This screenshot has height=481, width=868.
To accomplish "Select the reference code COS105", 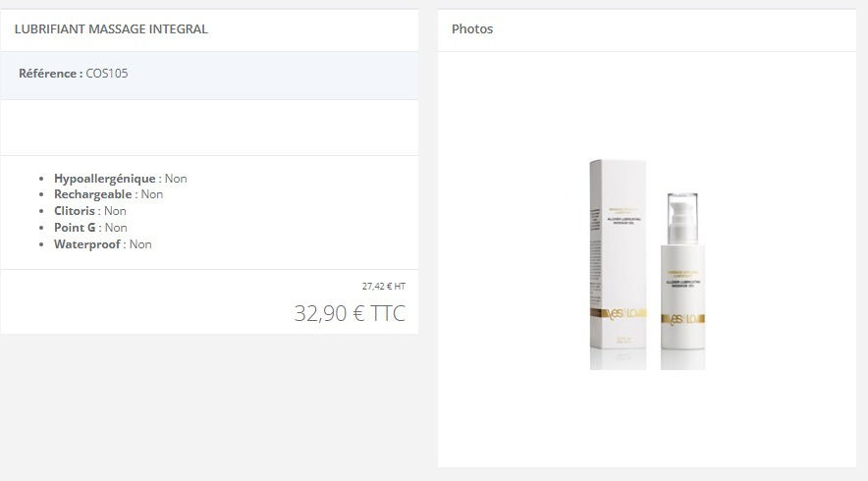I will tap(107, 74).
